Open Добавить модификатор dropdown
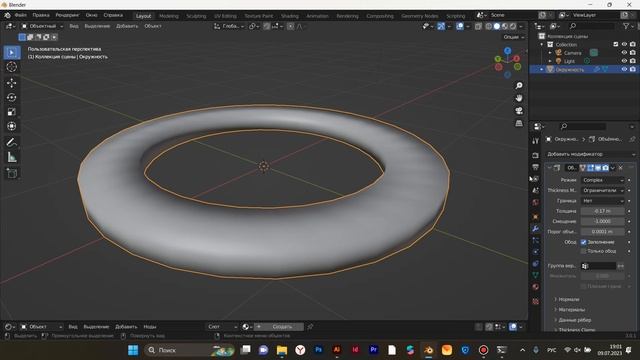The height and width of the screenshot is (360, 640). (x=591, y=154)
